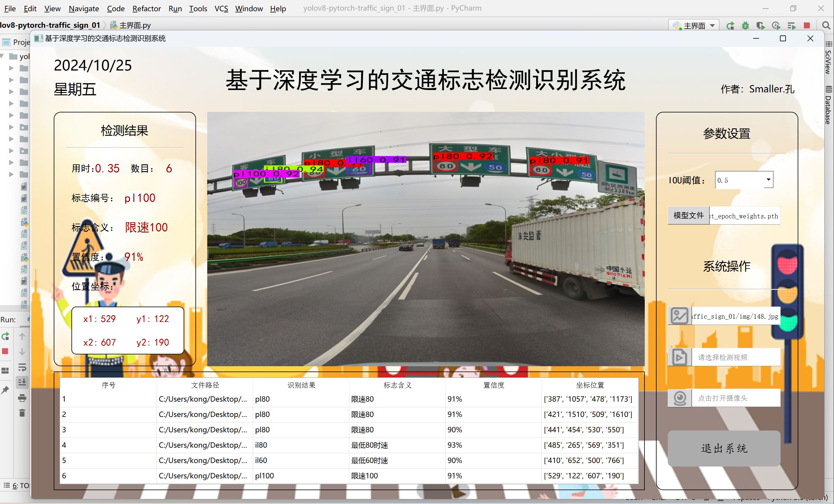Click the detected road image preview
The height and width of the screenshot is (504, 834).
(426, 239)
